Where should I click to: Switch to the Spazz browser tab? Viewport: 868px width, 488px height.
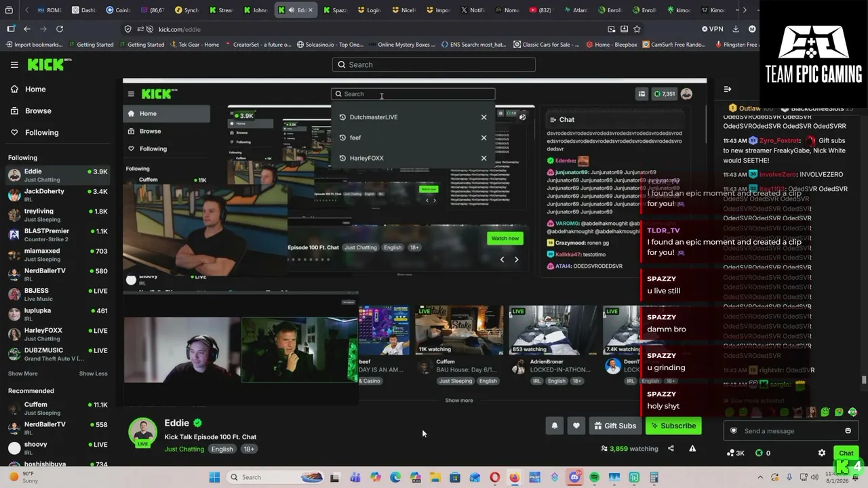click(x=334, y=10)
